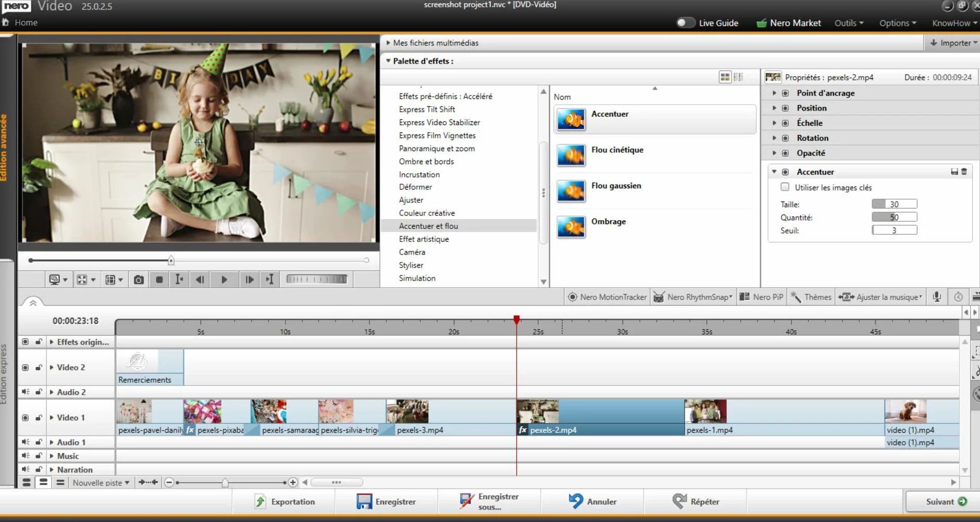Image resolution: width=980 pixels, height=522 pixels.
Task: Open the Options menu
Action: point(898,23)
